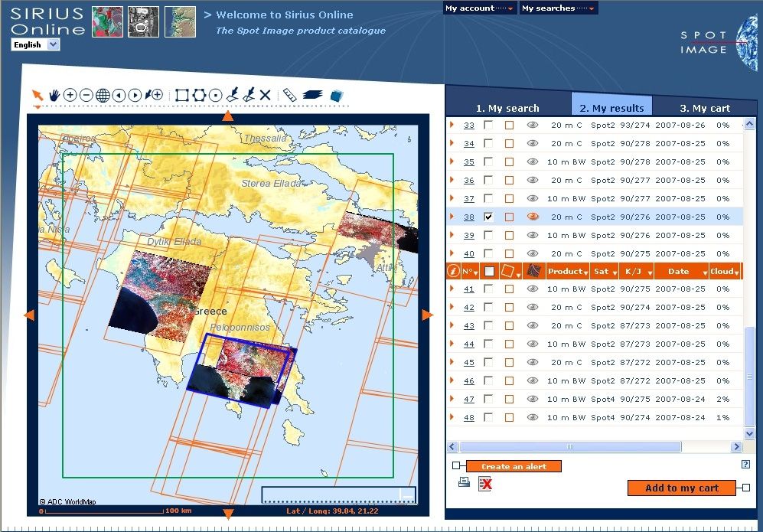The height and width of the screenshot is (532, 763).
Task: Uncheck the checked box for result 38
Action: pyautogui.click(x=488, y=217)
